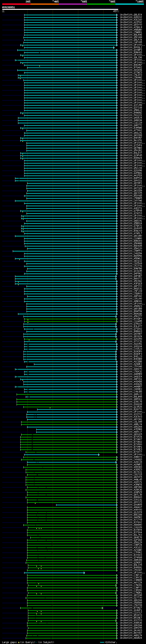
Task: Click the UniRef100_Q00WP3 label
Action: (x=131, y=50)
